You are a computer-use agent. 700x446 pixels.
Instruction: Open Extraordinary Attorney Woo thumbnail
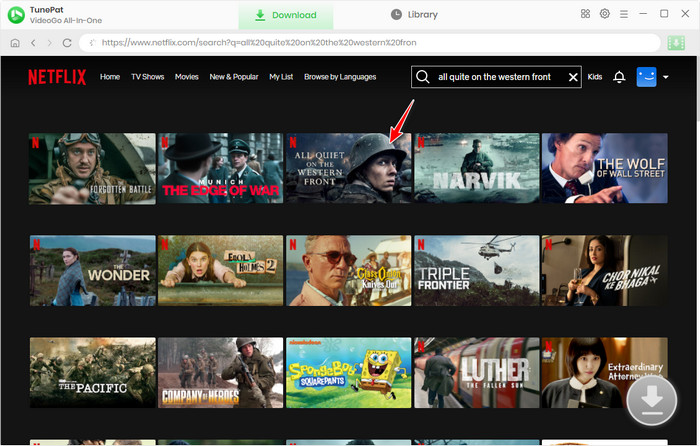click(605, 373)
